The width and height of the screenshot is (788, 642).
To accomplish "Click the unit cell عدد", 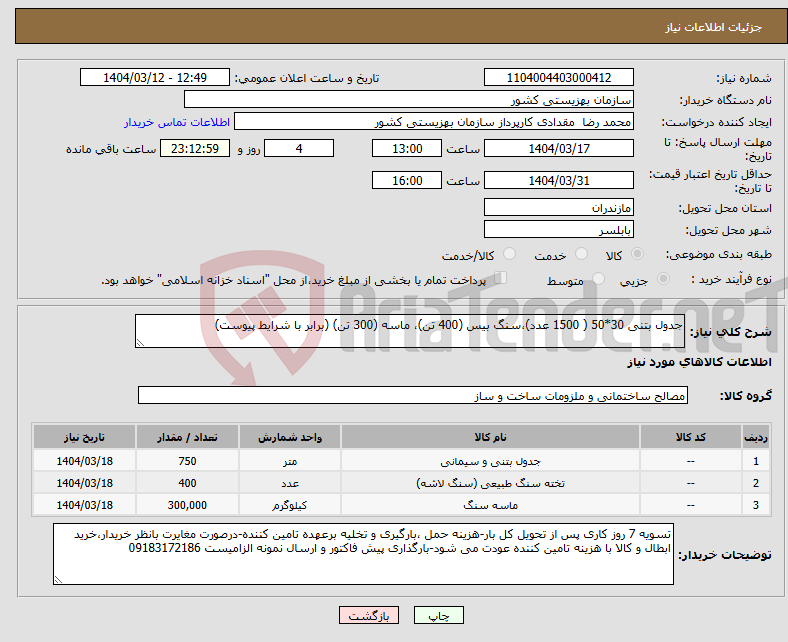I will pos(290,483).
